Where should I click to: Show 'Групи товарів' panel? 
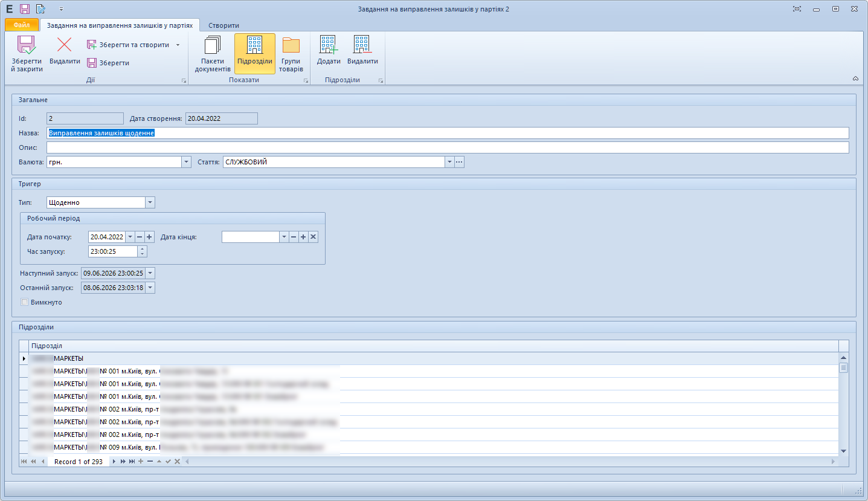291,54
